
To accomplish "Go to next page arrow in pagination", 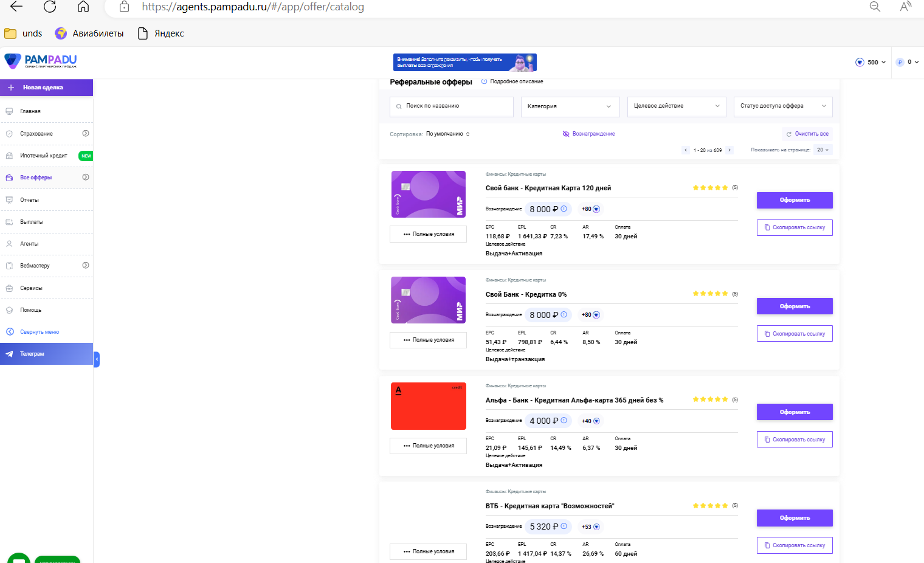I will 729,150.
